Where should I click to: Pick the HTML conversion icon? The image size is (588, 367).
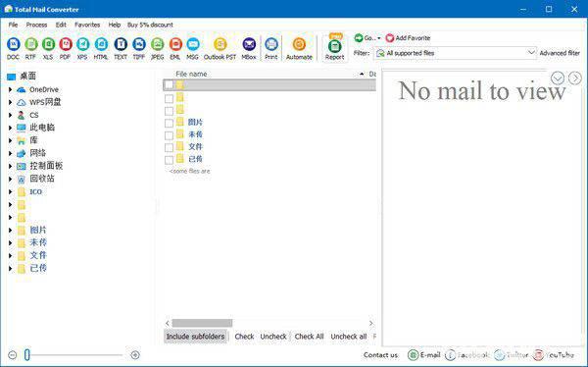[101, 44]
